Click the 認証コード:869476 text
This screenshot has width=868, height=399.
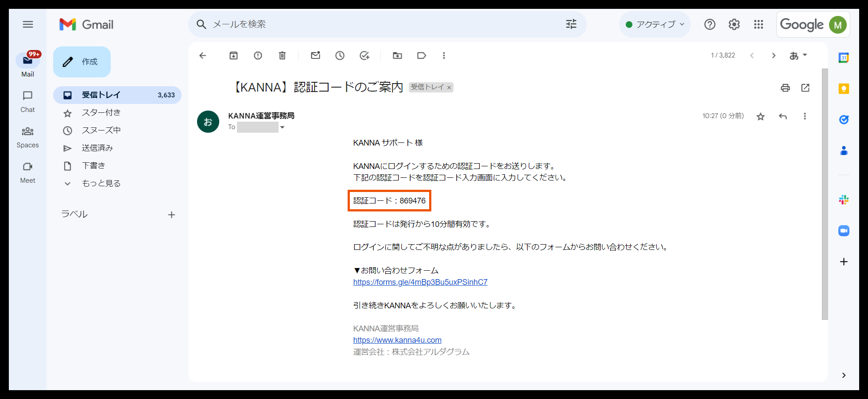(389, 201)
